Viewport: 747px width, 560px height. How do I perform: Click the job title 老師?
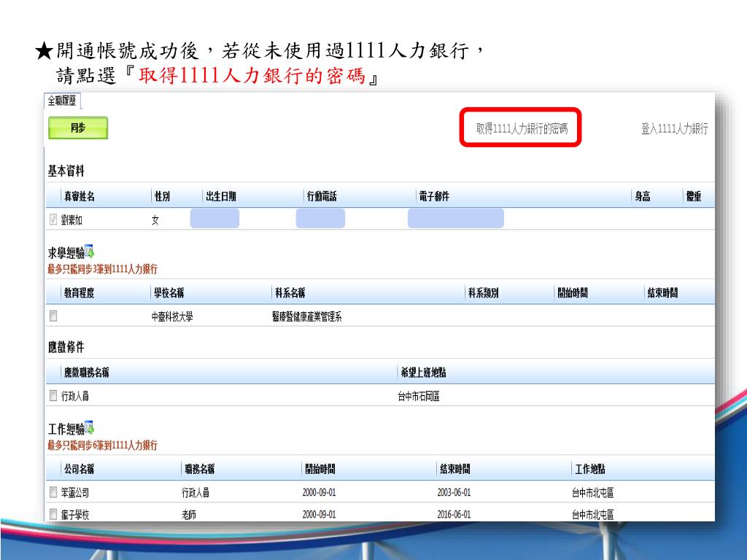click(x=189, y=515)
